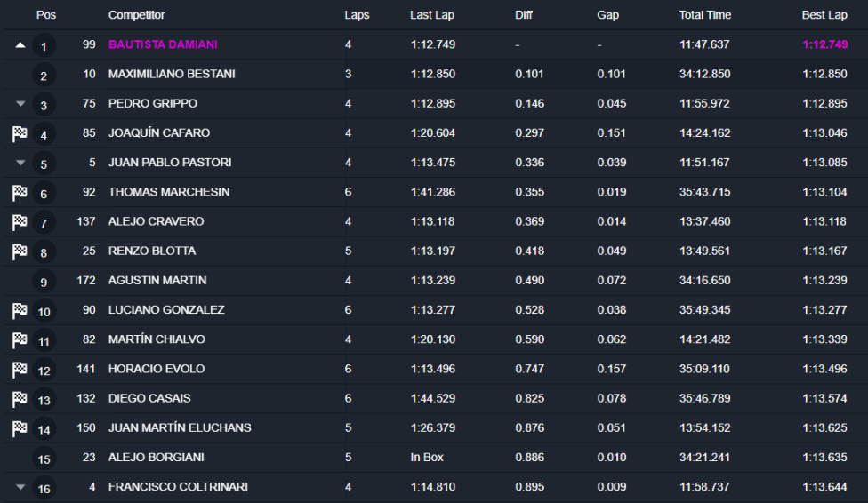Viewport: 868px width, 503px height.
Task: Sort by the Competitor column header
Action: [136, 15]
